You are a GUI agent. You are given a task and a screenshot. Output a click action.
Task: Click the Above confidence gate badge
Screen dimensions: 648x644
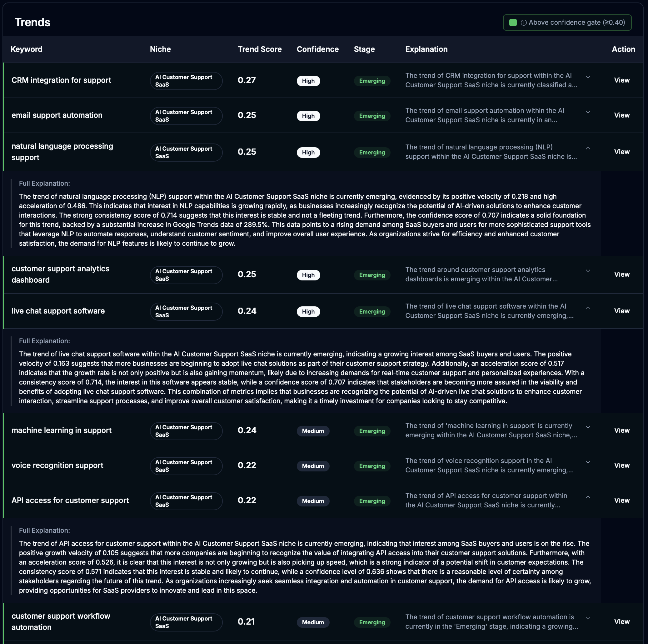pos(567,23)
